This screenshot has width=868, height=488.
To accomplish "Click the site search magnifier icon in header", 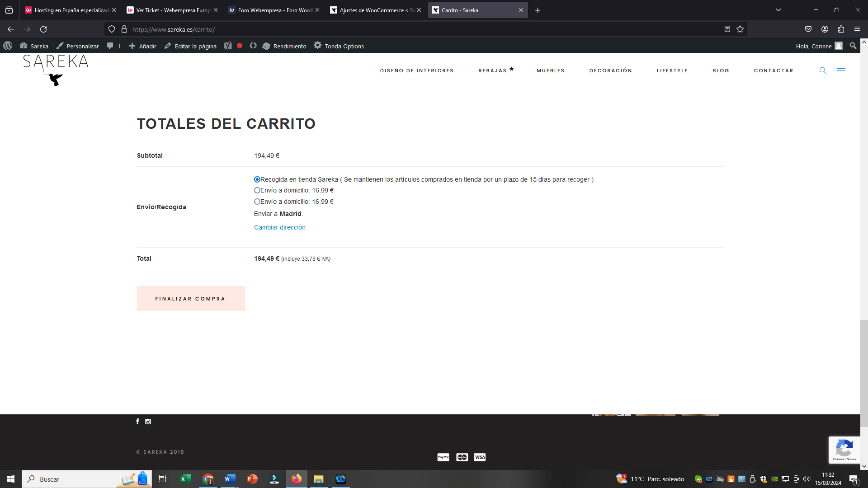I will coord(823,70).
